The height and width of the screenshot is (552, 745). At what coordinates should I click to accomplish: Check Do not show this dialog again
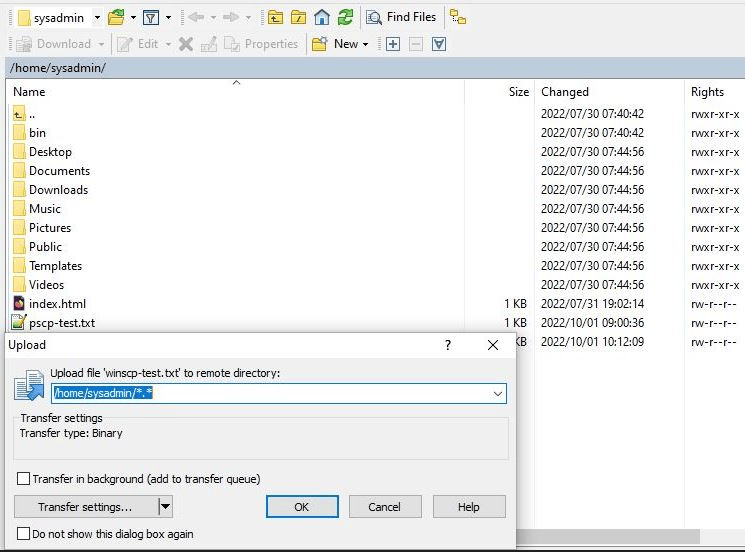(x=24, y=534)
